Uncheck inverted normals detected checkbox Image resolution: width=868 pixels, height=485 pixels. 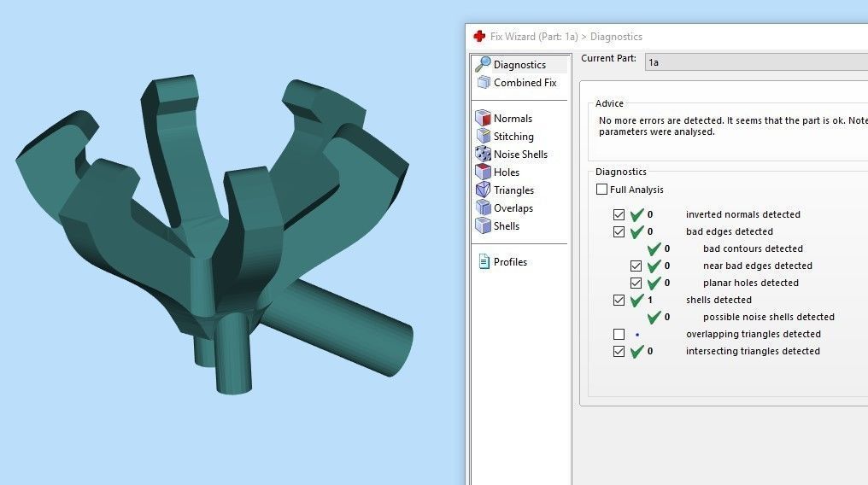[x=619, y=214]
